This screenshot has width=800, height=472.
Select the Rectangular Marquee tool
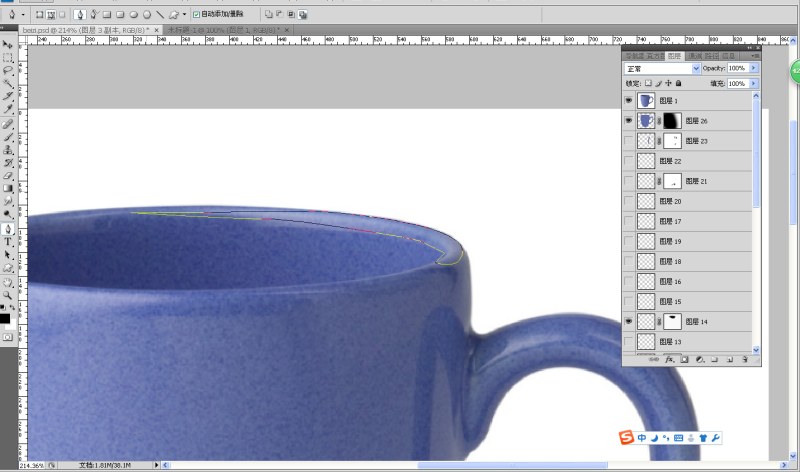pos(8,58)
